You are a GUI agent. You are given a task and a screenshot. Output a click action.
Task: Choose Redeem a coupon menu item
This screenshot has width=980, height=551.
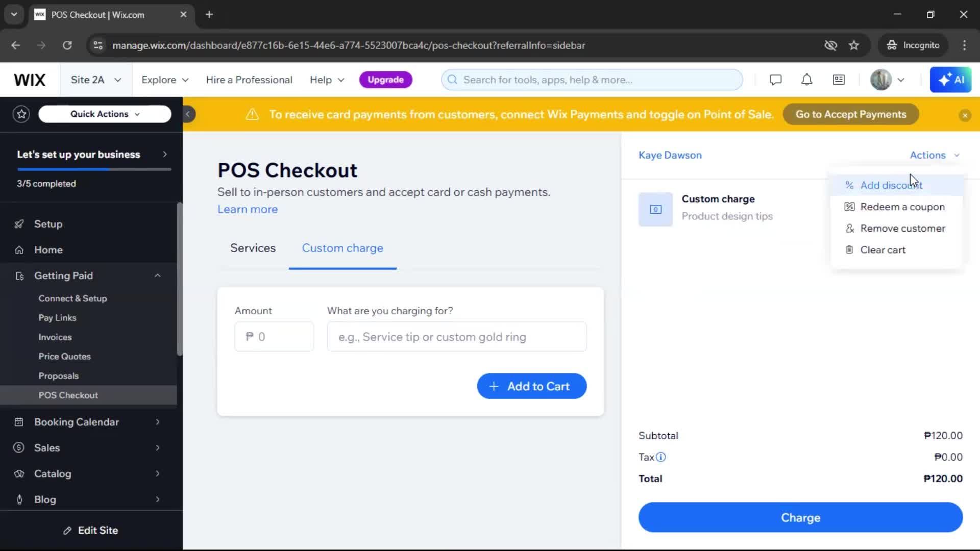[x=897, y=207]
